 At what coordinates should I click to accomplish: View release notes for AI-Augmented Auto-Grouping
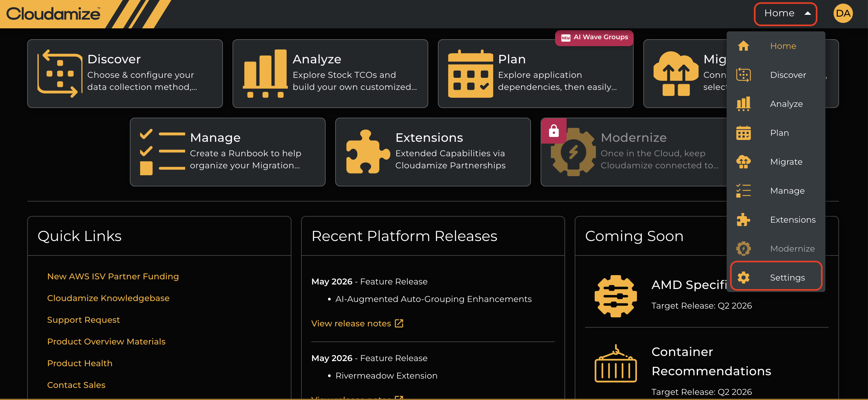(x=351, y=323)
